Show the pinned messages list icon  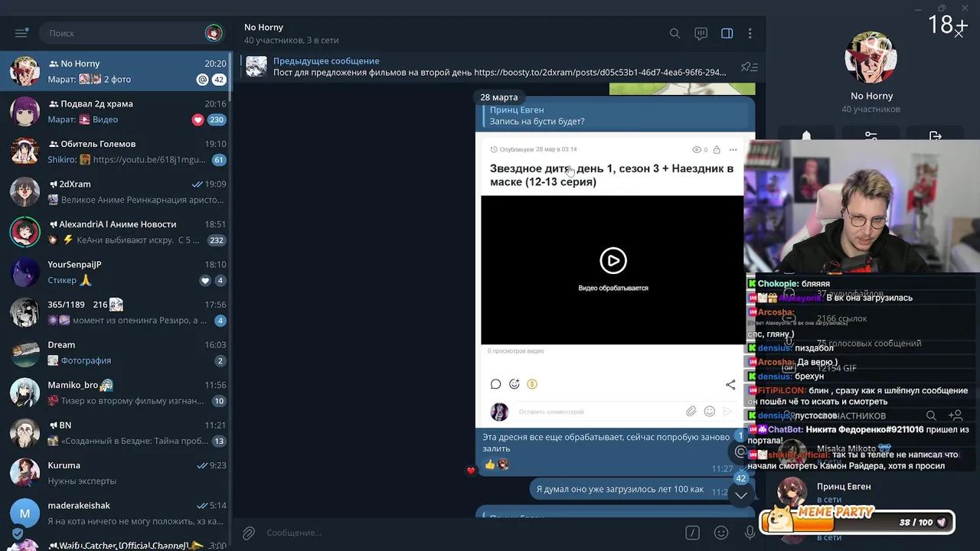tap(749, 67)
